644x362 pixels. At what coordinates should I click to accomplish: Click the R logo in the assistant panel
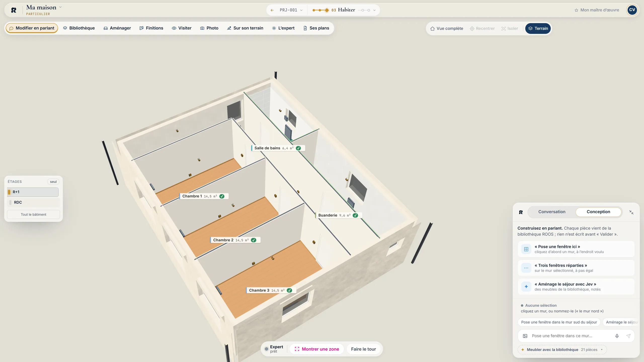click(521, 212)
